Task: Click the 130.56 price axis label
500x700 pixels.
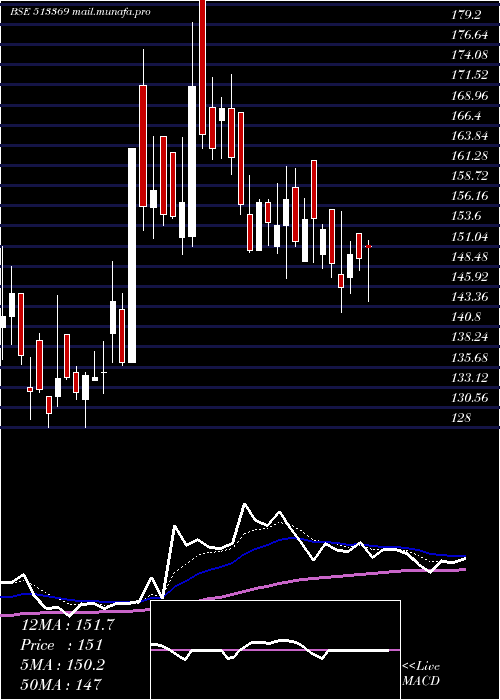Action: (x=469, y=397)
